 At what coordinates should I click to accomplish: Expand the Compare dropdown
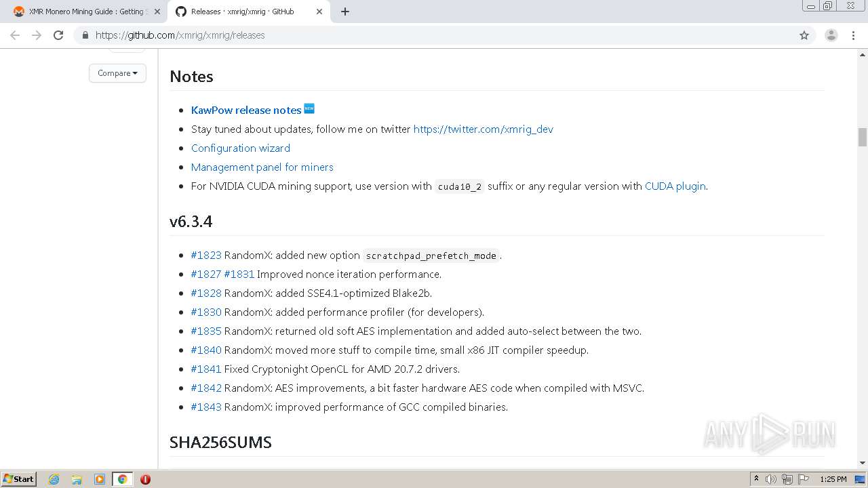coord(117,73)
